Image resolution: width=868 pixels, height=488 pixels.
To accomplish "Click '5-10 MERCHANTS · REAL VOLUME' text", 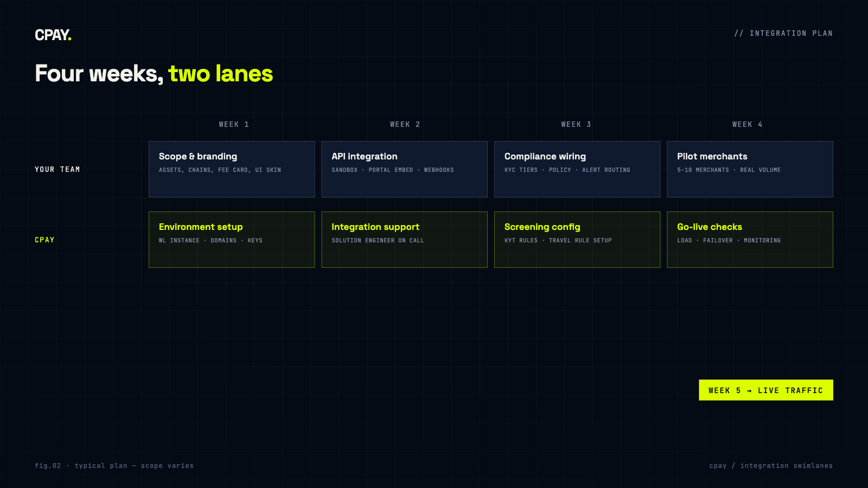I will click(x=729, y=170).
